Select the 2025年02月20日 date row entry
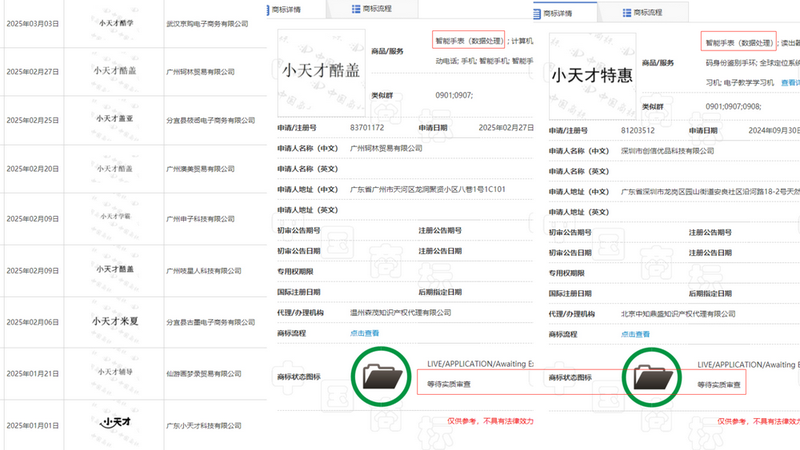800x450 pixels. [33, 169]
